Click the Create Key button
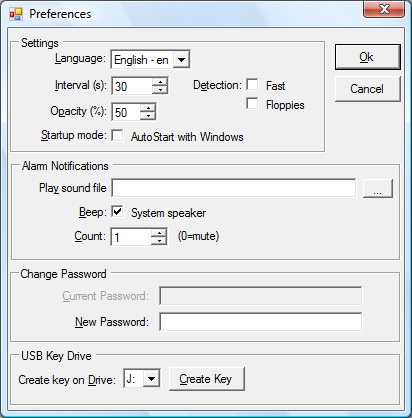This screenshot has height=418, width=412. click(x=207, y=379)
